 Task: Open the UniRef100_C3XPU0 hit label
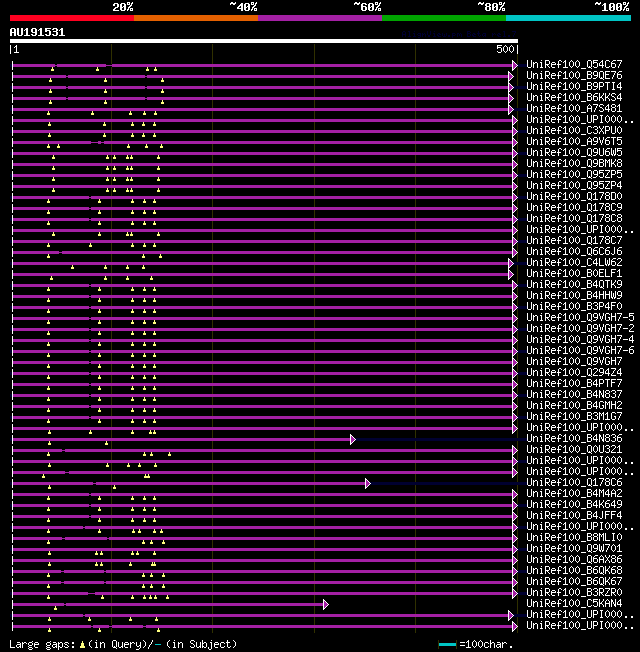coord(574,131)
